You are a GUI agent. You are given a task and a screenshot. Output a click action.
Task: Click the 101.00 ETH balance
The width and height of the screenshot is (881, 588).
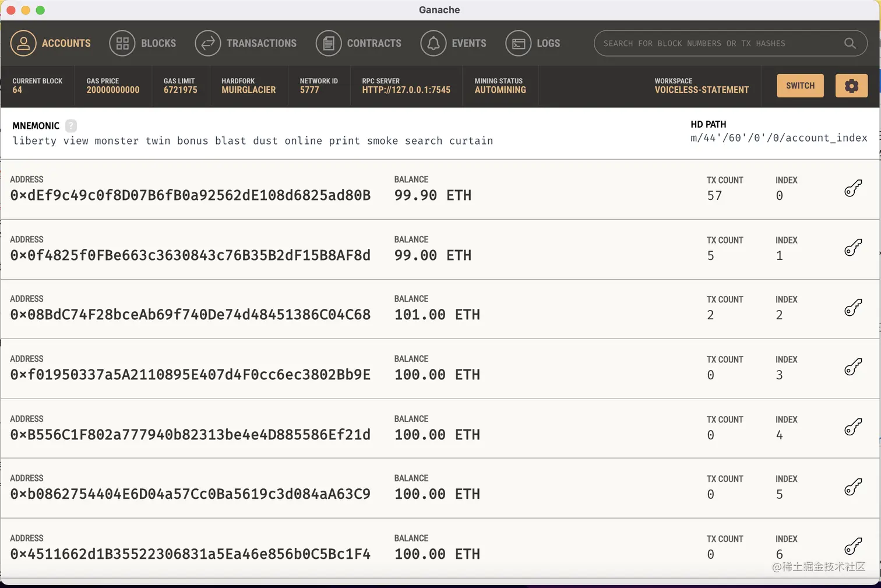pyautogui.click(x=437, y=315)
